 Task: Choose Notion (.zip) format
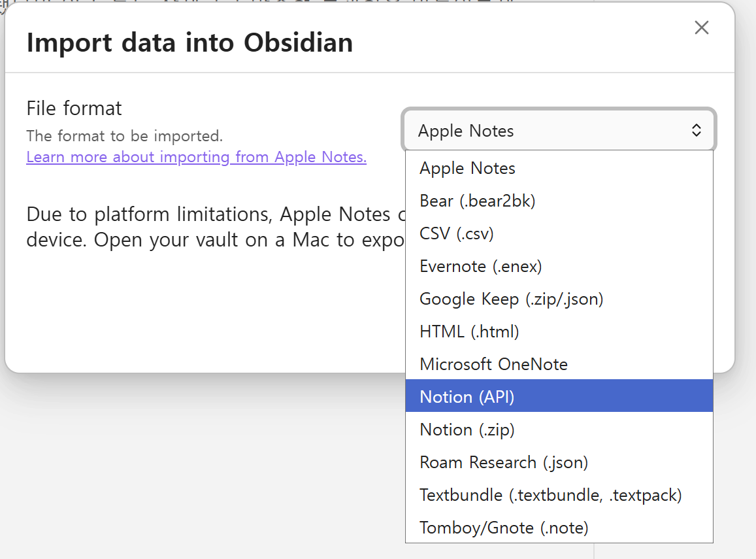[x=559, y=430]
